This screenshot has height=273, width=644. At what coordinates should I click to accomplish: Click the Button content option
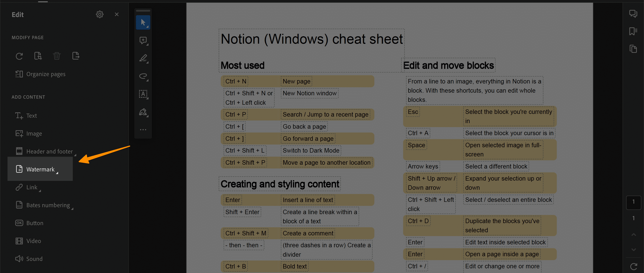34,223
